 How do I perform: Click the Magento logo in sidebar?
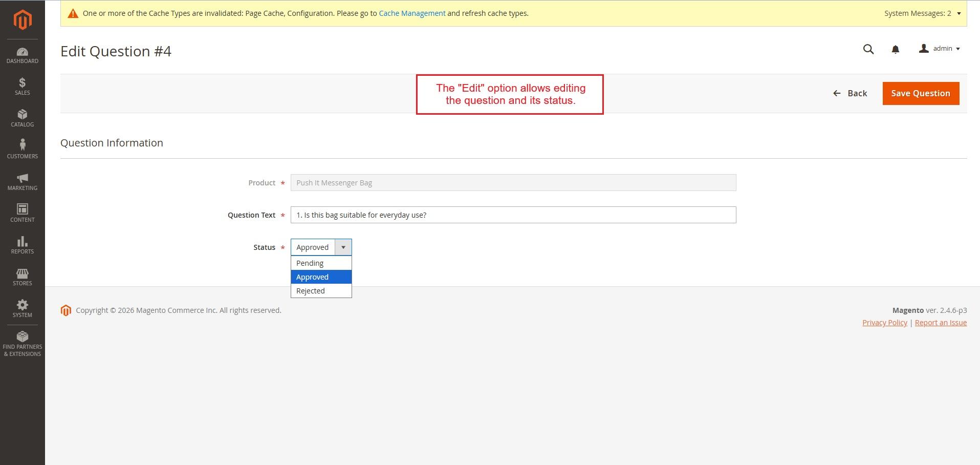point(23,19)
